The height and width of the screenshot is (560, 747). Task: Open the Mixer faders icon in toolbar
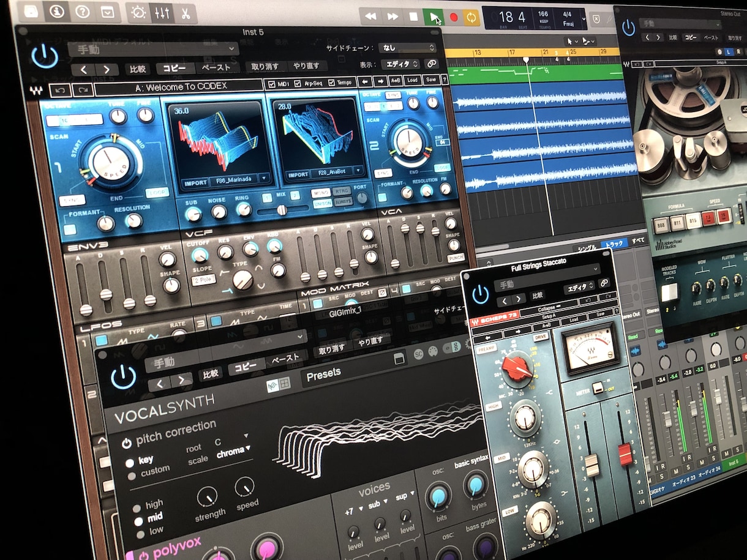[x=162, y=12]
